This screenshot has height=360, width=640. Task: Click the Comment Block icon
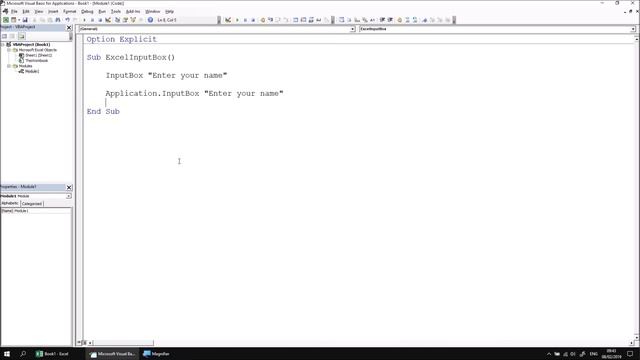coord(407,20)
